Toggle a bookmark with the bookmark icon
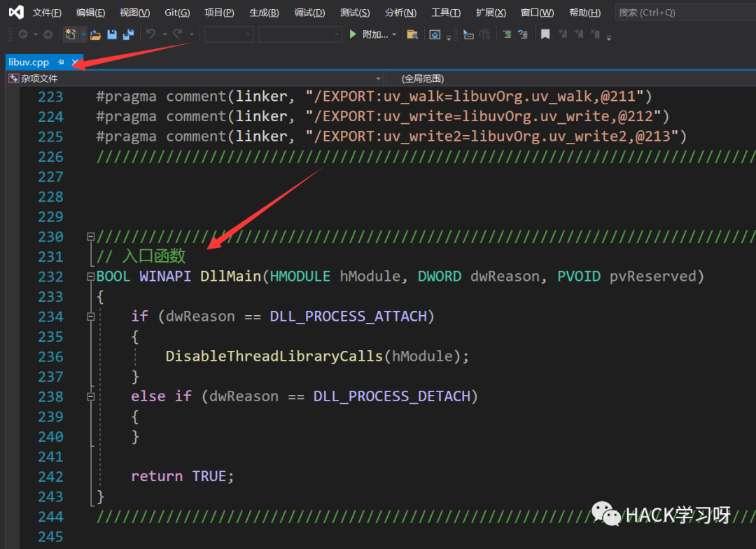This screenshot has width=756, height=549. 545,34
